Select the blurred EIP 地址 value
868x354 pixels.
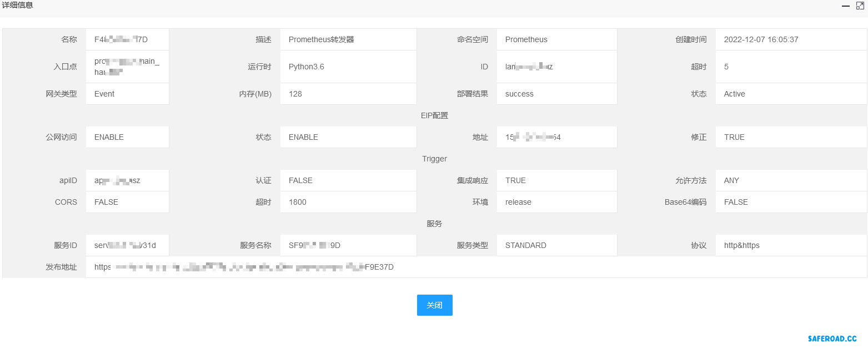click(533, 137)
